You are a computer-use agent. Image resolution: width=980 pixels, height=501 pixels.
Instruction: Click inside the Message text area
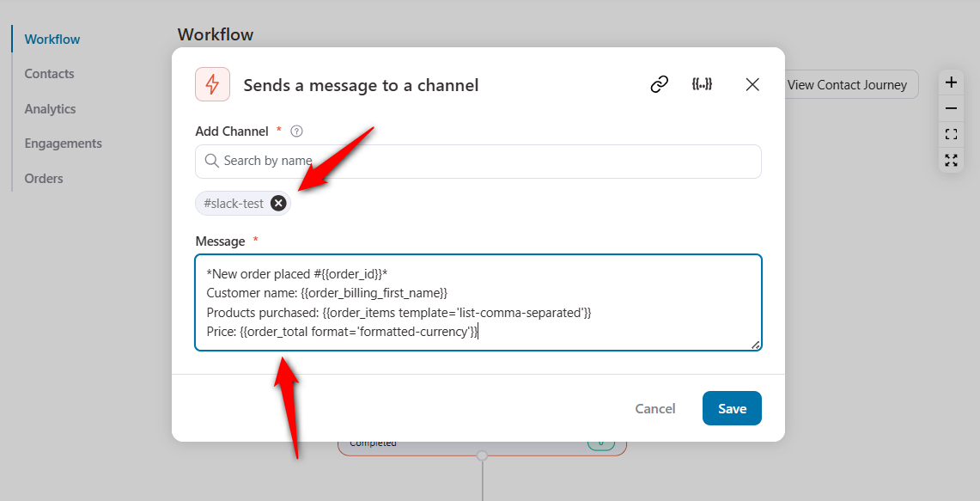coord(478,301)
